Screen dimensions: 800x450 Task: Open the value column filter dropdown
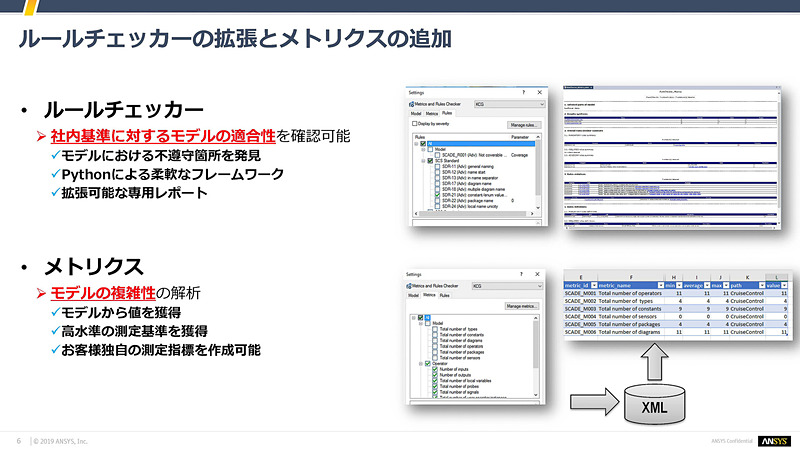[784, 285]
